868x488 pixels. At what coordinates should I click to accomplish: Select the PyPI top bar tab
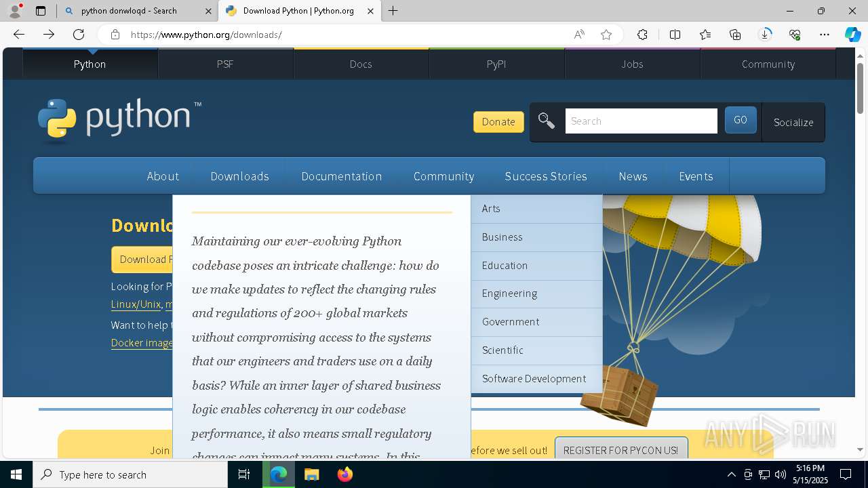(496, 64)
